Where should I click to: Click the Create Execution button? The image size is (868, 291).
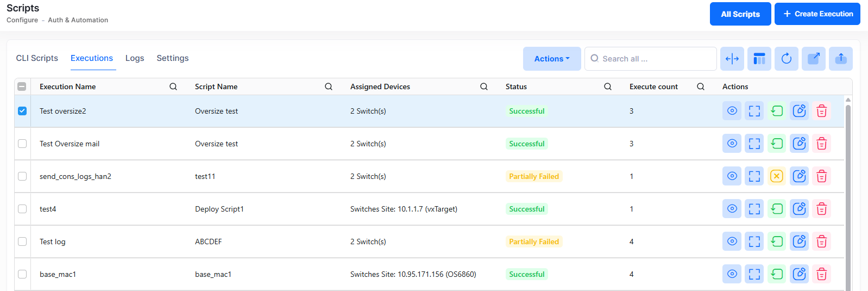(817, 14)
